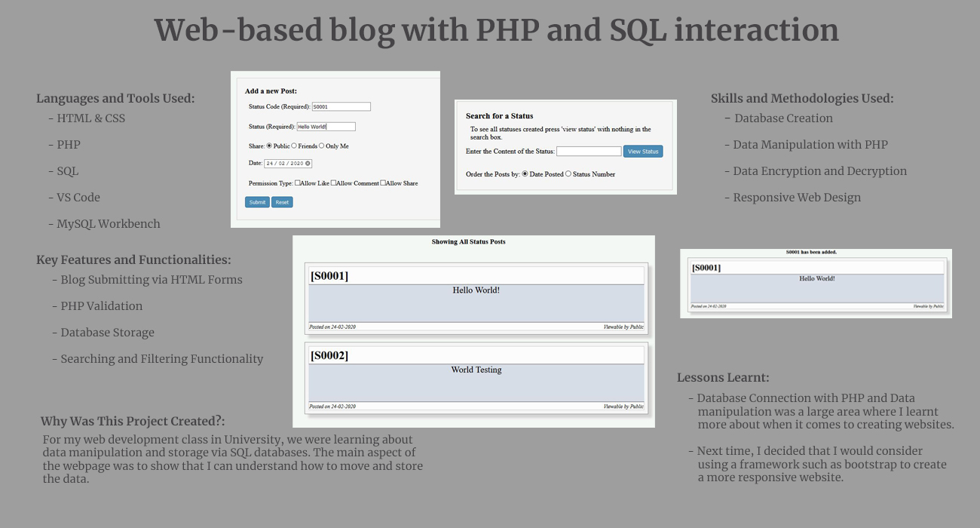The height and width of the screenshot is (528, 980).
Task: Click into the Status text field
Action: 326,127
